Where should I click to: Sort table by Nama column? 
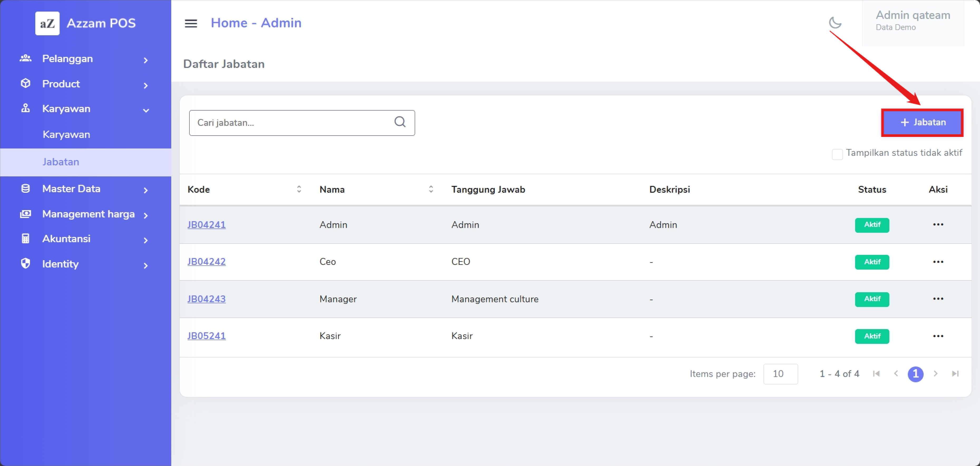(431, 189)
